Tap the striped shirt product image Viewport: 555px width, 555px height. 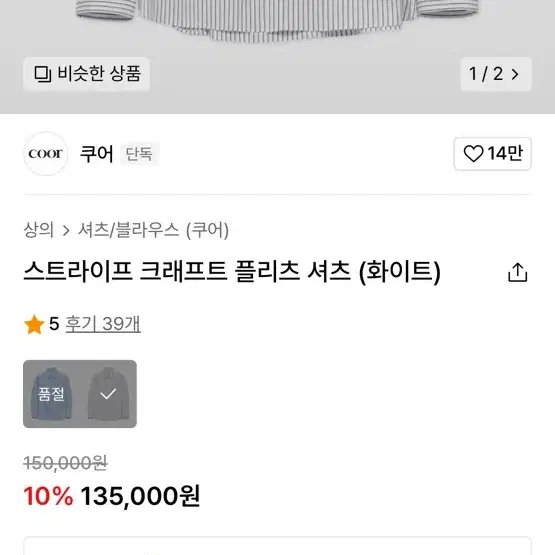point(277,21)
